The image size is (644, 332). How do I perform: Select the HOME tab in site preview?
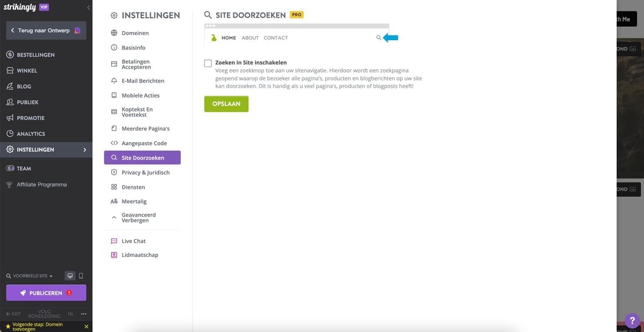[x=229, y=38]
